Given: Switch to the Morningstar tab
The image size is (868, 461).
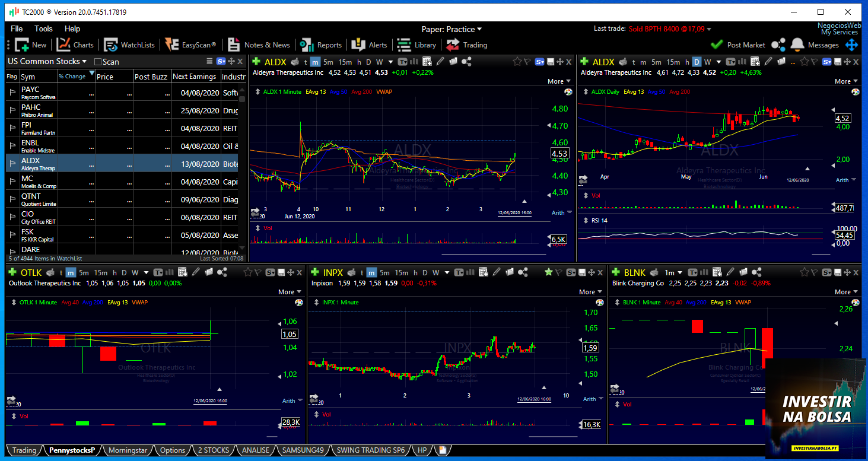Looking at the screenshot, I should [128, 450].
